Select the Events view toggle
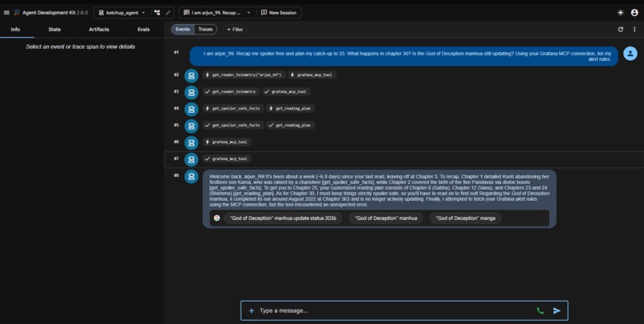This screenshot has width=644, height=324. 182,29
